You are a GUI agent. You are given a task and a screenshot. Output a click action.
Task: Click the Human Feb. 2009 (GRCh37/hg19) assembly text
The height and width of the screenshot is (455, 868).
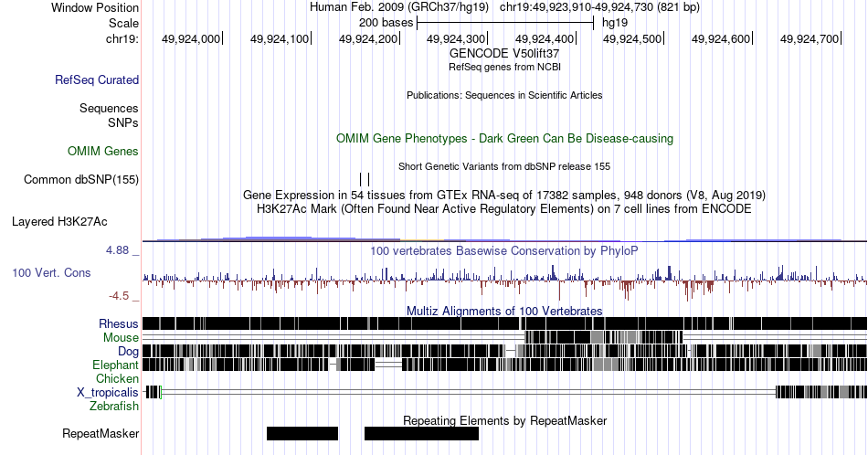(399, 7)
